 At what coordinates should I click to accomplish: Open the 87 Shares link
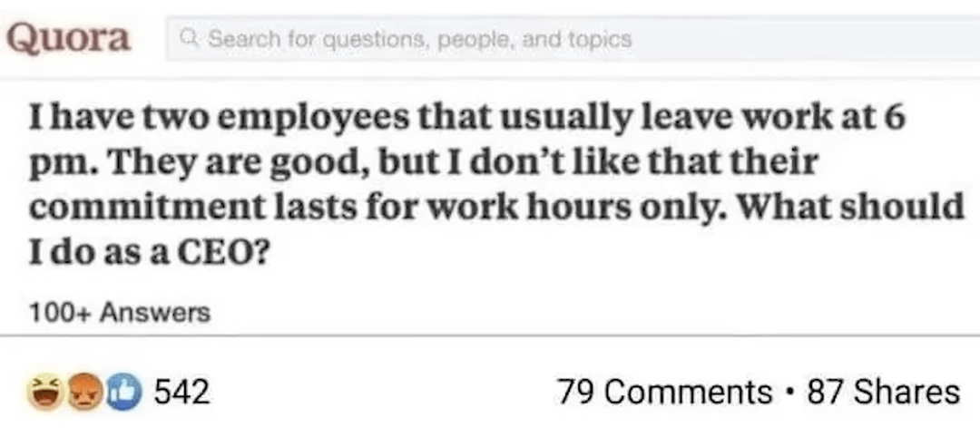(883, 392)
